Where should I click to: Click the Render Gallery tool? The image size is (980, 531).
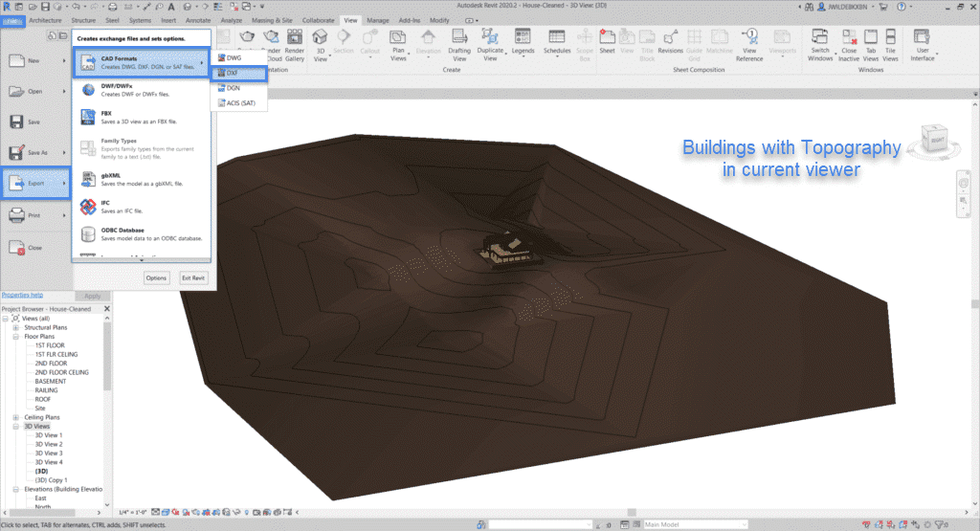point(295,46)
